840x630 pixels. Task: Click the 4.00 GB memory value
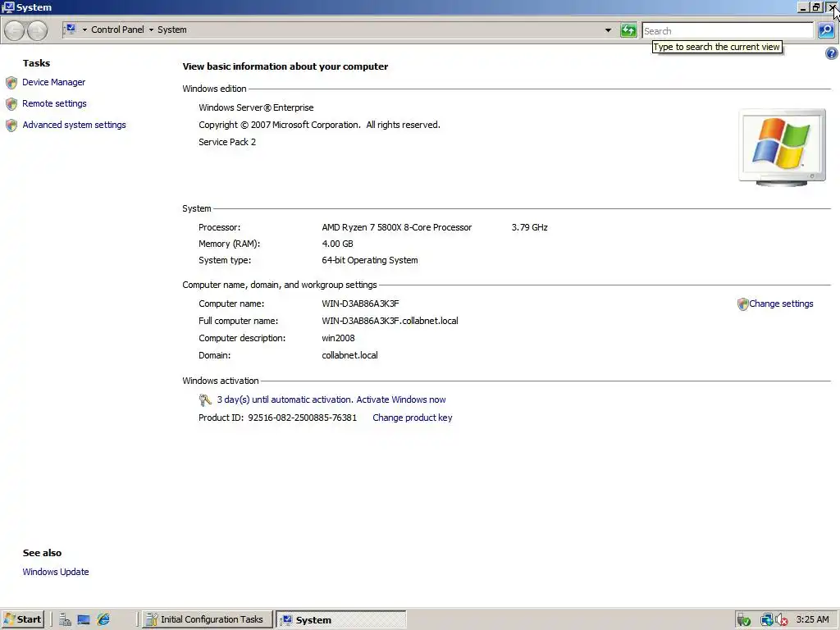tap(337, 244)
